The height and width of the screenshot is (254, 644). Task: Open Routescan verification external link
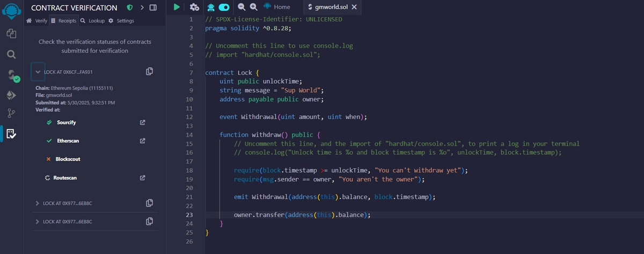click(142, 177)
